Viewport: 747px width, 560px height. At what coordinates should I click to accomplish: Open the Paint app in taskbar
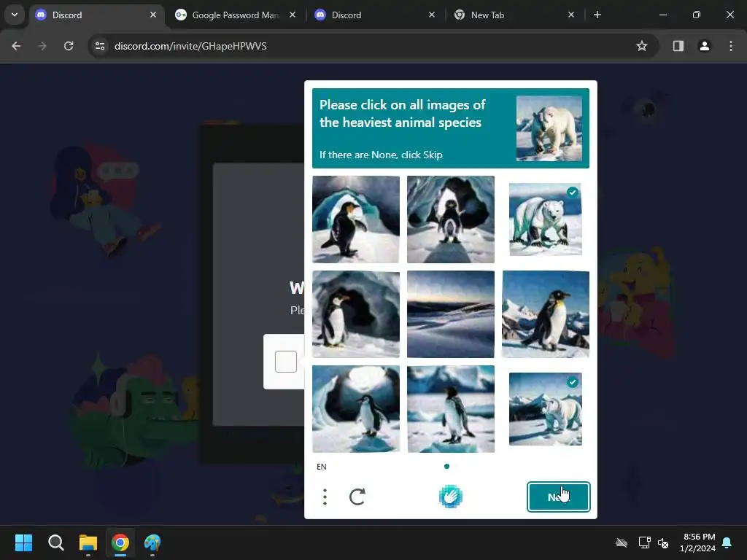click(x=152, y=542)
